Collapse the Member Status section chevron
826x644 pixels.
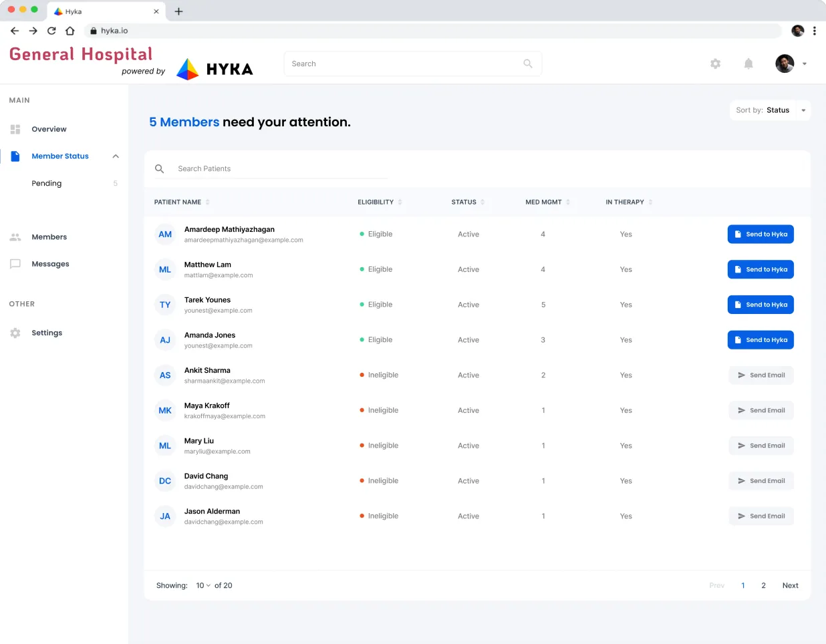tap(116, 156)
